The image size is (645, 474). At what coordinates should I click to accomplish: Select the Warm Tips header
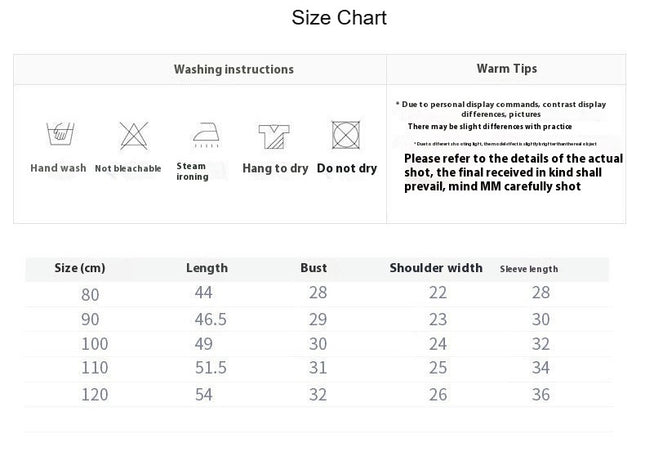507,69
